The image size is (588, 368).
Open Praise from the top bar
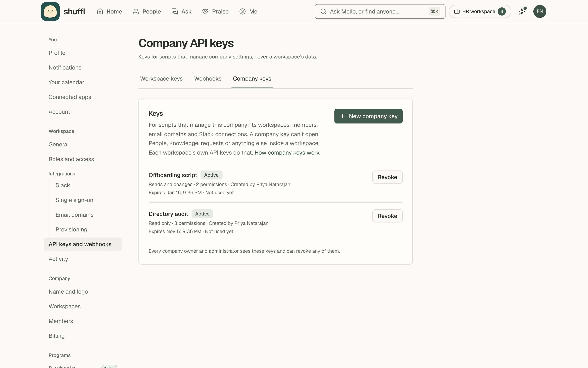[216, 11]
